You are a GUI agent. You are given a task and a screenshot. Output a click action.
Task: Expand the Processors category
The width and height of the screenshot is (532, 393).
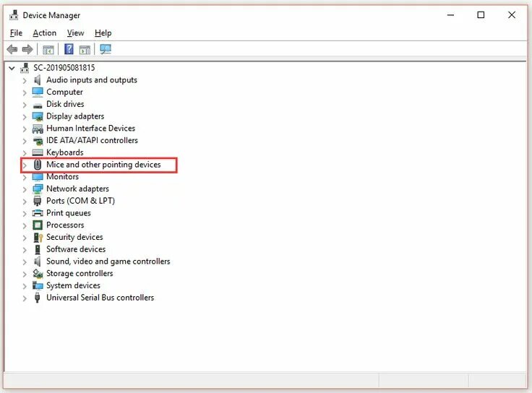point(25,226)
